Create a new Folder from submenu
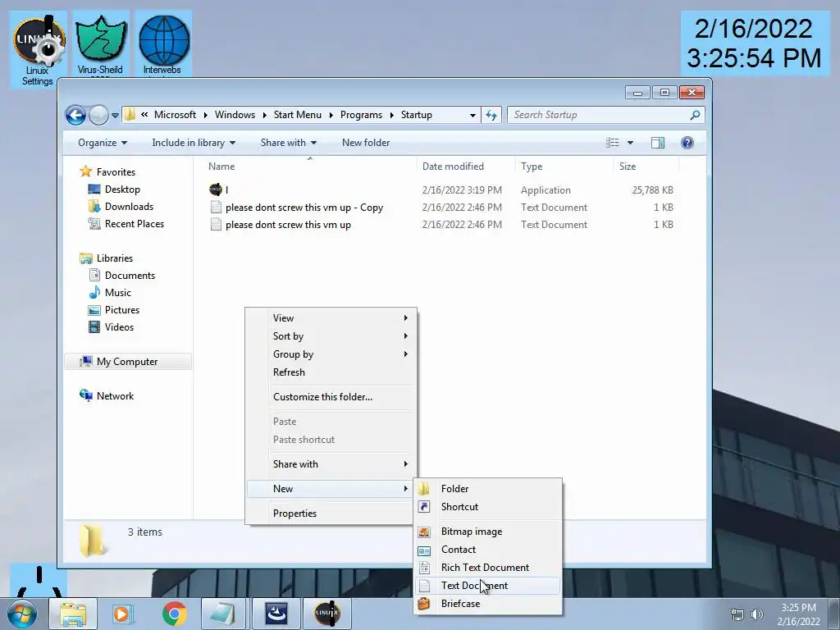 tap(488, 489)
